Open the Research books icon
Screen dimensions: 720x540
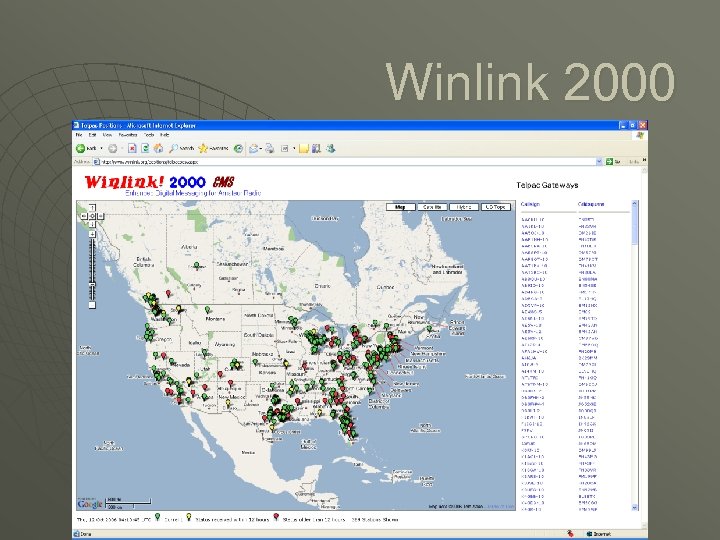click(x=316, y=148)
